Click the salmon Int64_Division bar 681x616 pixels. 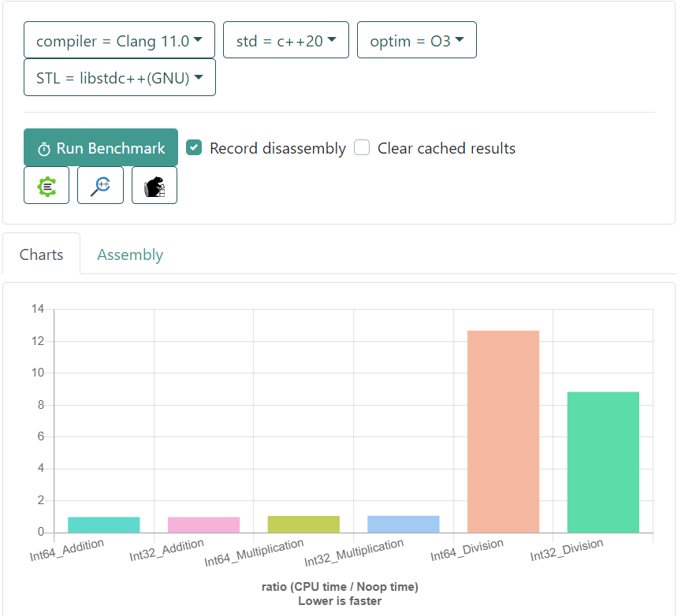(x=503, y=432)
